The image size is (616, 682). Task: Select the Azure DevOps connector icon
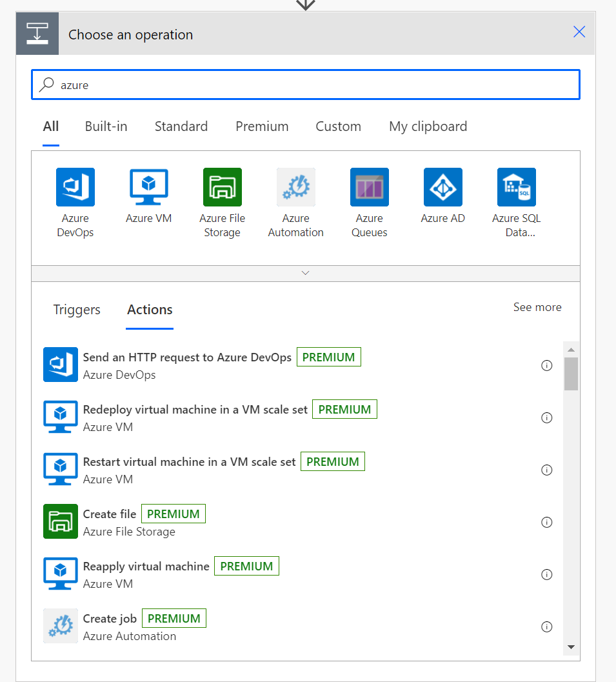[75, 187]
